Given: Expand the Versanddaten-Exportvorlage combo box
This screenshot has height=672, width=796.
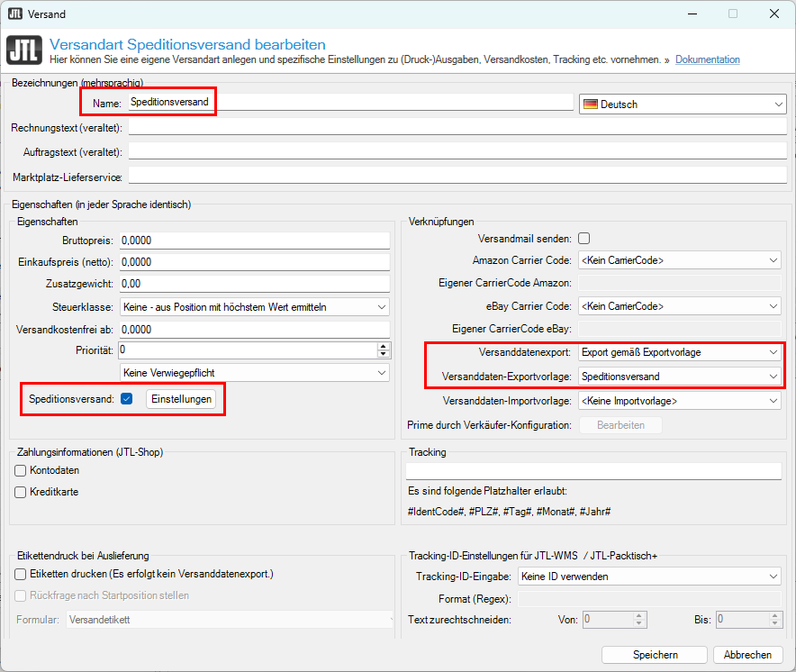Looking at the screenshot, I should coord(680,377).
